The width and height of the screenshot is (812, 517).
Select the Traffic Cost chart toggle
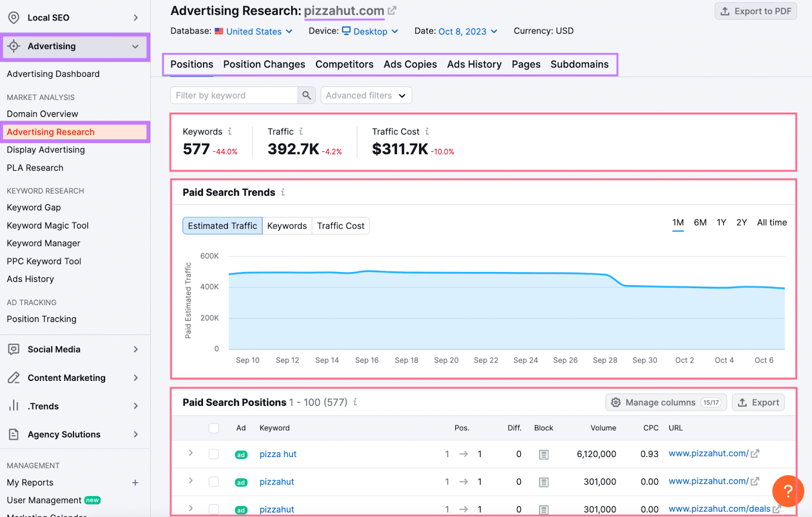click(x=341, y=226)
